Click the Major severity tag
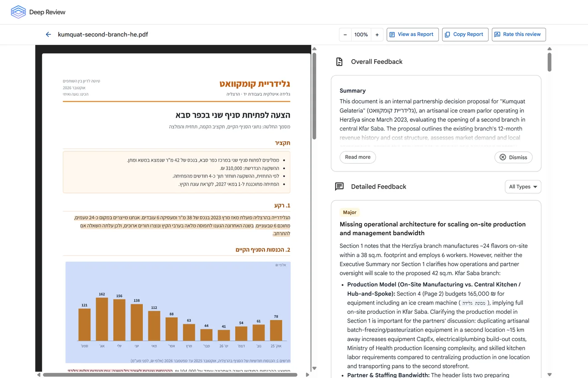The width and height of the screenshot is (588, 378). pyautogui.click(x=349, y=213)
